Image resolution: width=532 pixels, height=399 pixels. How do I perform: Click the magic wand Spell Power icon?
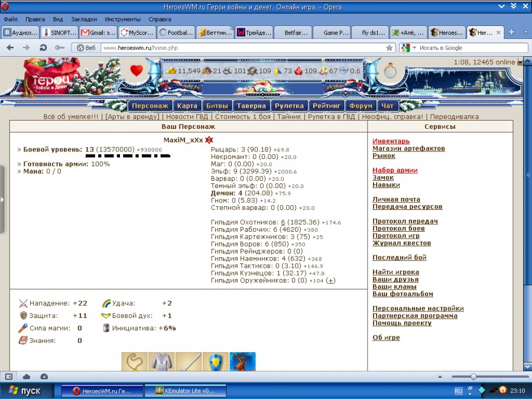(x=22, y=328)
